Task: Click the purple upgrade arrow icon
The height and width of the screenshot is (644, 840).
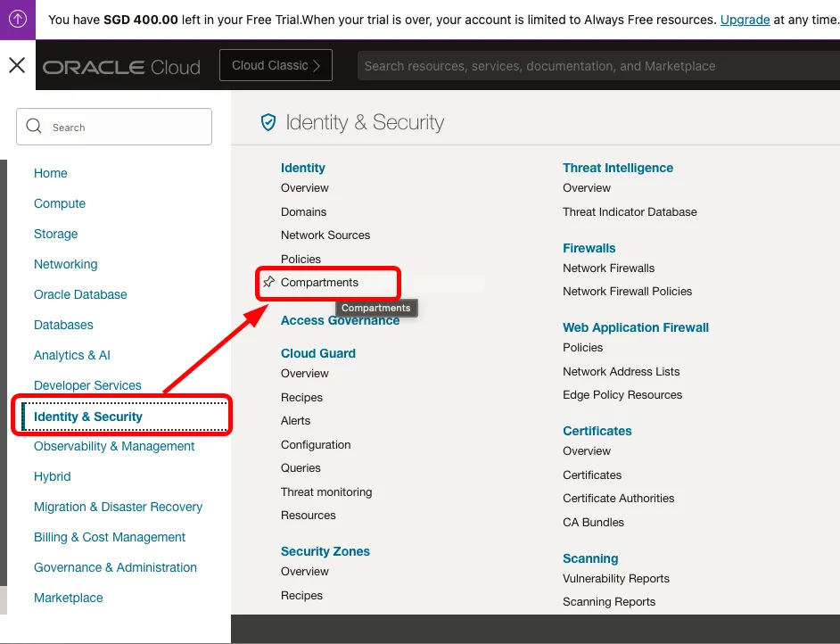Action: pyautogui.click(x=18, y=19)
